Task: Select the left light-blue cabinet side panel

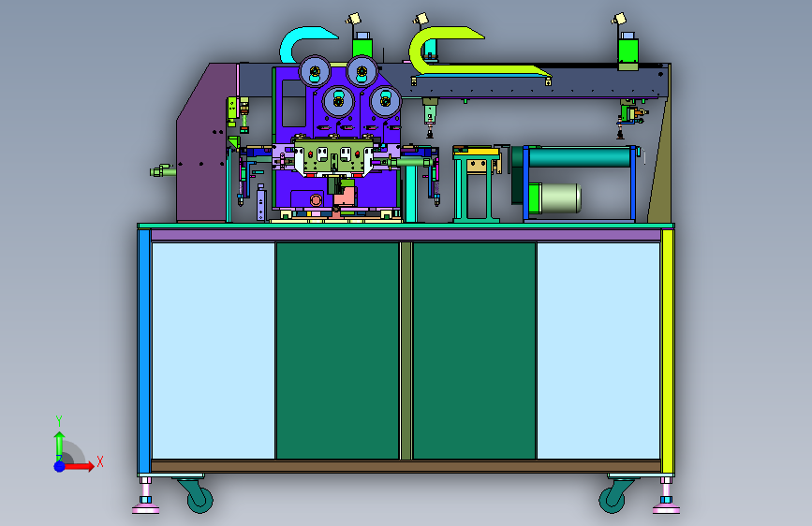Action: tap(214, 350)
